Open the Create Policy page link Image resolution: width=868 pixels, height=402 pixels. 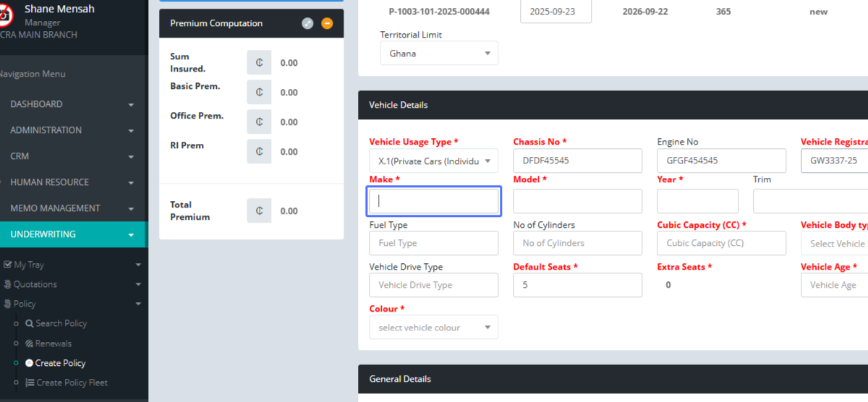tap(60, 363)
